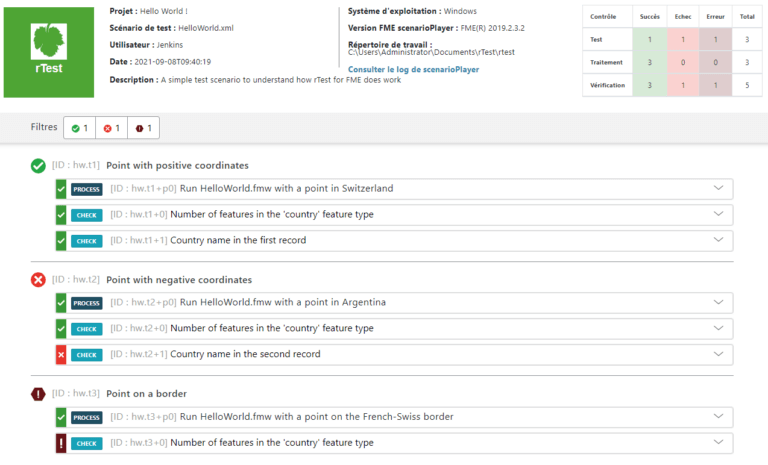This screenshot has width=768, height=465.
Task: Click the Filtres label
Action: point(44,127)
